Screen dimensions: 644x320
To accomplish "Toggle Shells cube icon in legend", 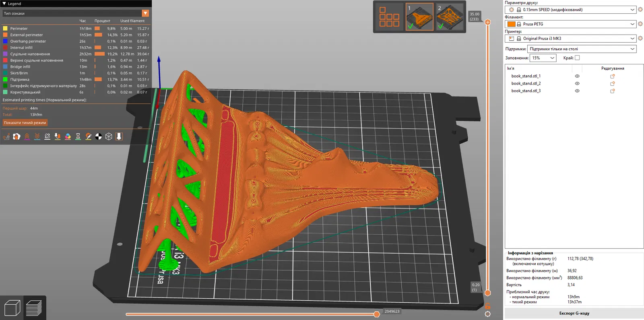I will coord(109,136).
